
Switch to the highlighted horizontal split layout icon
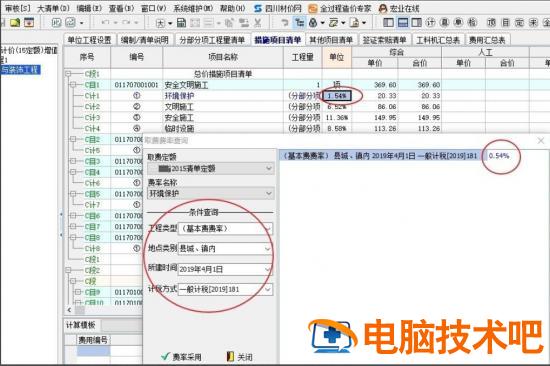click(x=403, y=23)
